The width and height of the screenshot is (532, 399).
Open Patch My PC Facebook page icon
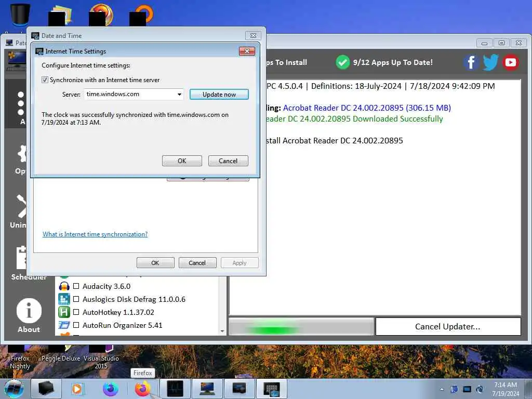[471, 62]
